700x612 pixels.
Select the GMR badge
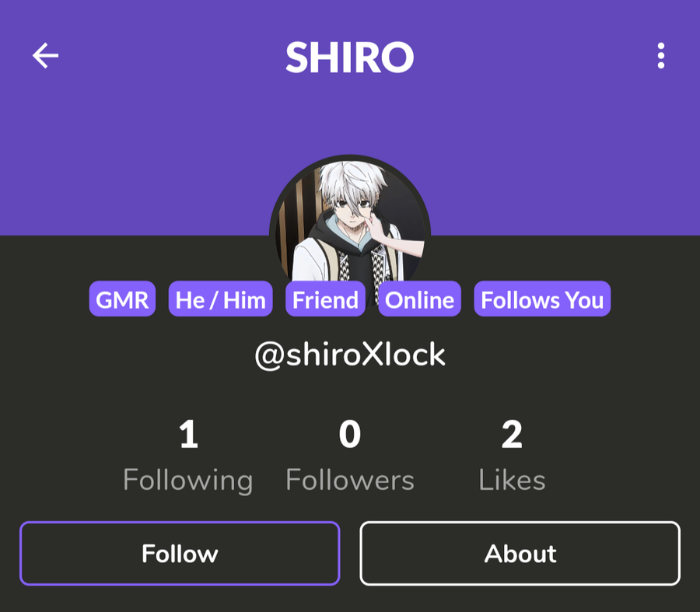pos(122,299)
